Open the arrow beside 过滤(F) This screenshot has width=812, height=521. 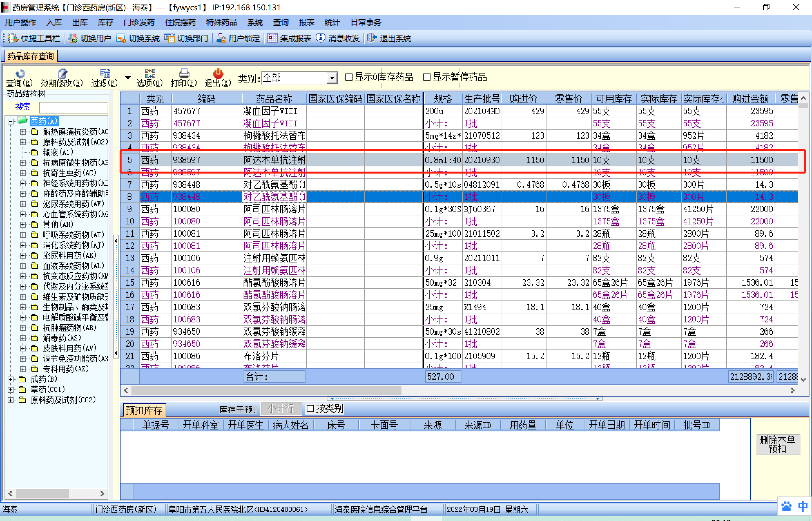pyautogui.click(x=128, y=78)
